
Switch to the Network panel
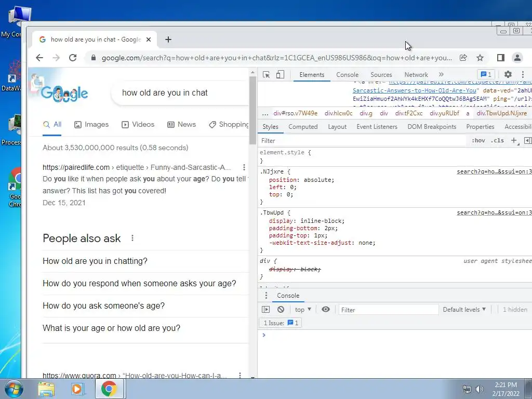[x=416, y=75]
